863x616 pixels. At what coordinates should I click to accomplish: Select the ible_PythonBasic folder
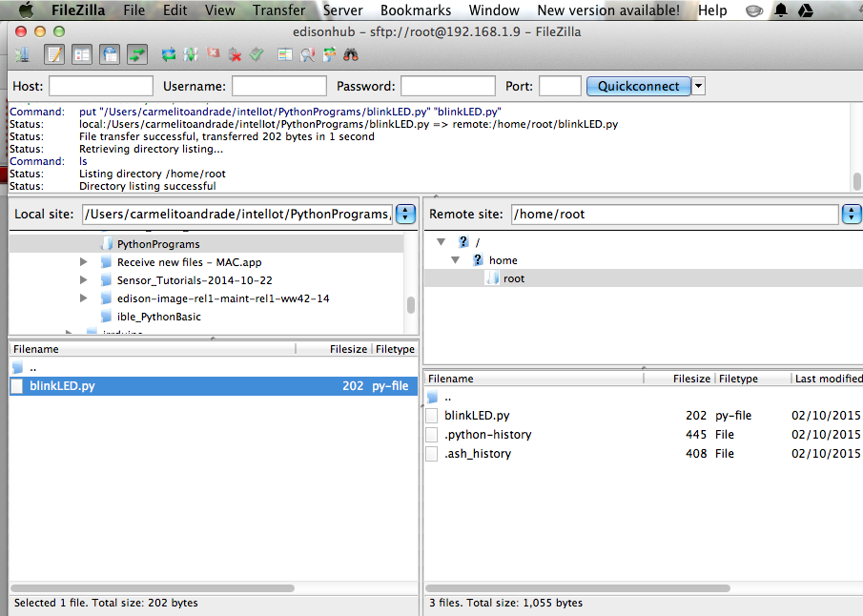[x=159, y=317]
